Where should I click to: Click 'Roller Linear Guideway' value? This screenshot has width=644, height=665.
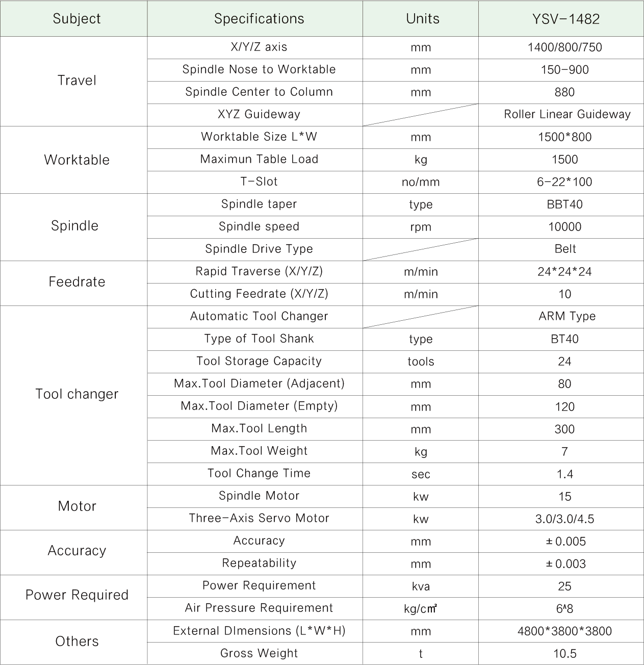(x=567, y=114)
